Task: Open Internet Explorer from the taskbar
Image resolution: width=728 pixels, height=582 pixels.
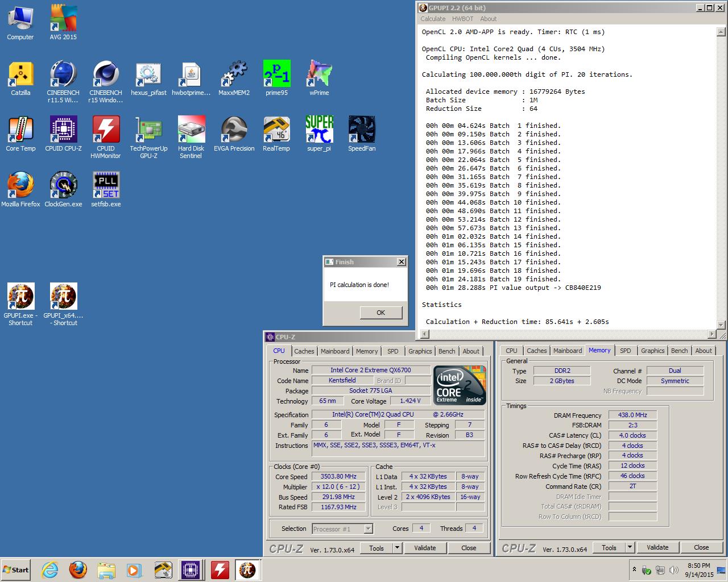Action: point(49,569)
